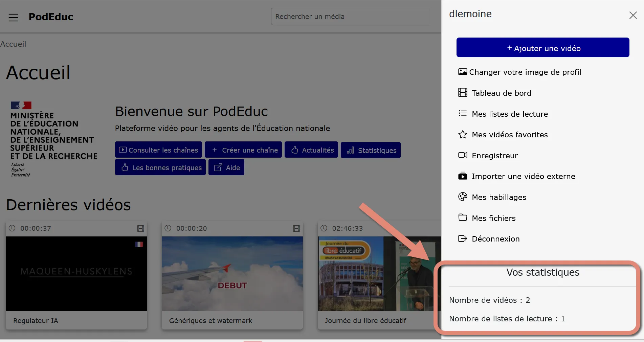Click the Créer une chaîne button
The width and height of the screenshot is (644, 342).
tap(243, 150)
